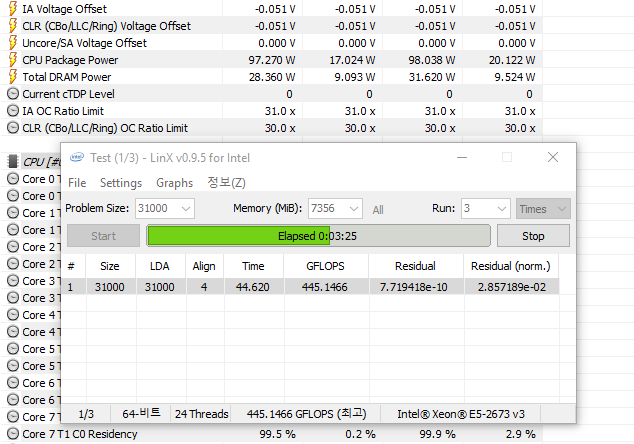Click the Core 7 T1 C0 Residency icon
The image size is (634, 444).
tap(13, 433)
